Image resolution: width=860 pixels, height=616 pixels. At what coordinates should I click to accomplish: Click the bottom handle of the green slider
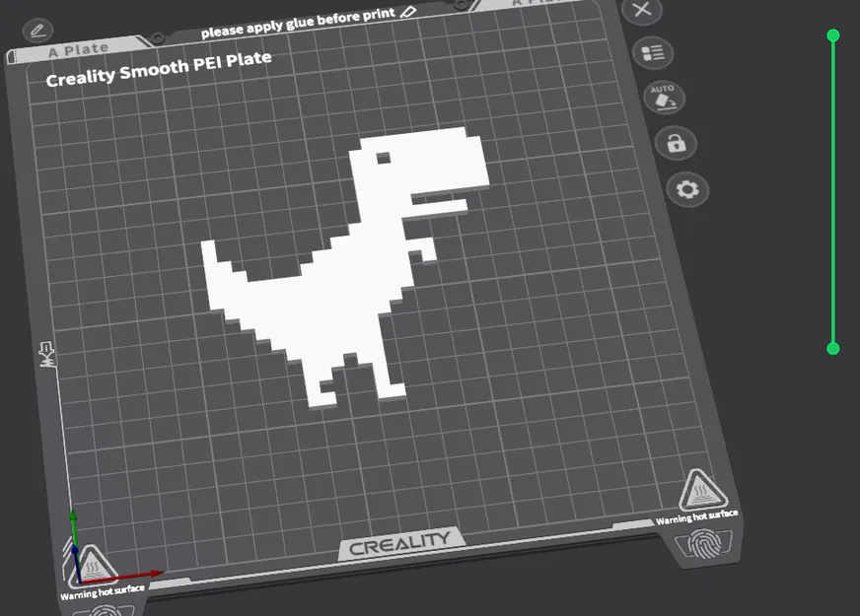(832, 347)
